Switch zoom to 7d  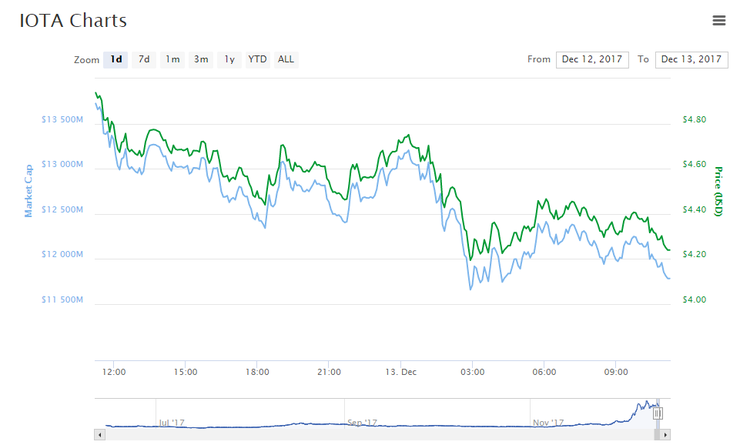tap(144, 59)
